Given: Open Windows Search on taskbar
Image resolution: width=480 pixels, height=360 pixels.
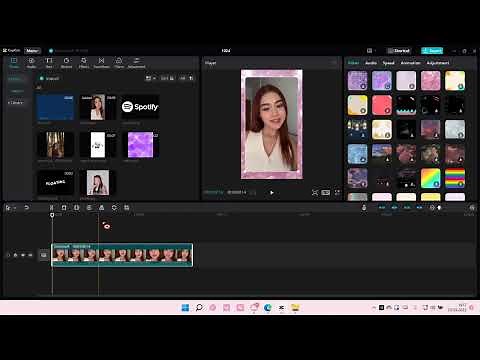Looking at the screenshot, I should pos(199,307).
